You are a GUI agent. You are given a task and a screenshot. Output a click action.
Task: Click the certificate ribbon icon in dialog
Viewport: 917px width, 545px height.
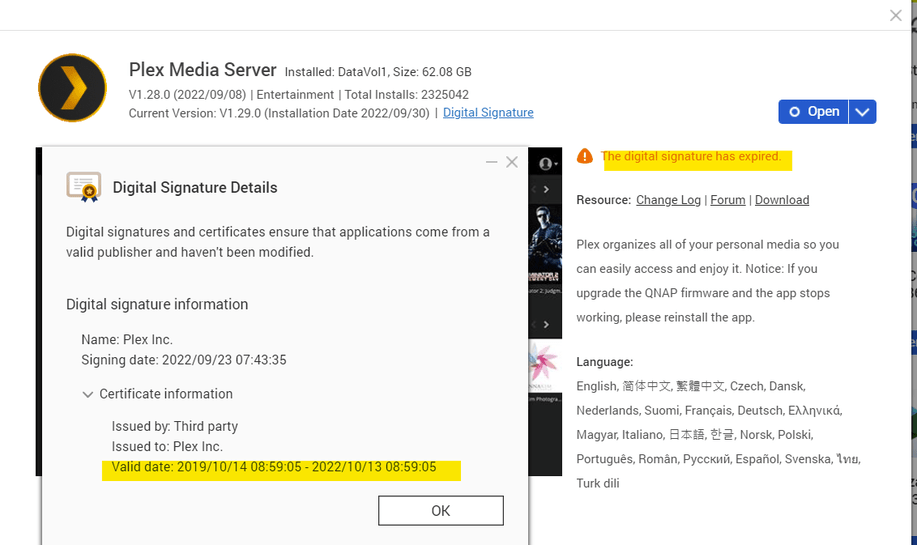click(x=84, y=187)
